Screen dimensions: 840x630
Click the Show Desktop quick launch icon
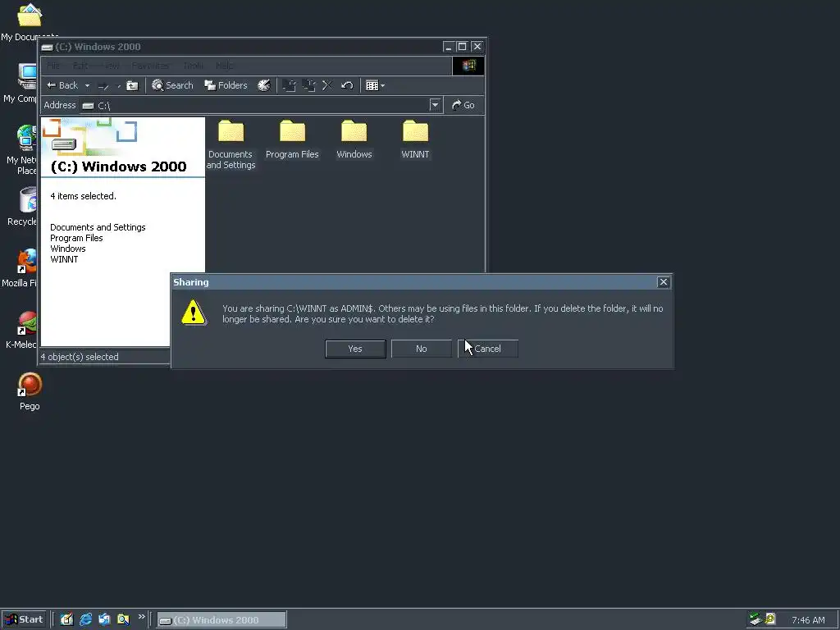coord(66,620)
